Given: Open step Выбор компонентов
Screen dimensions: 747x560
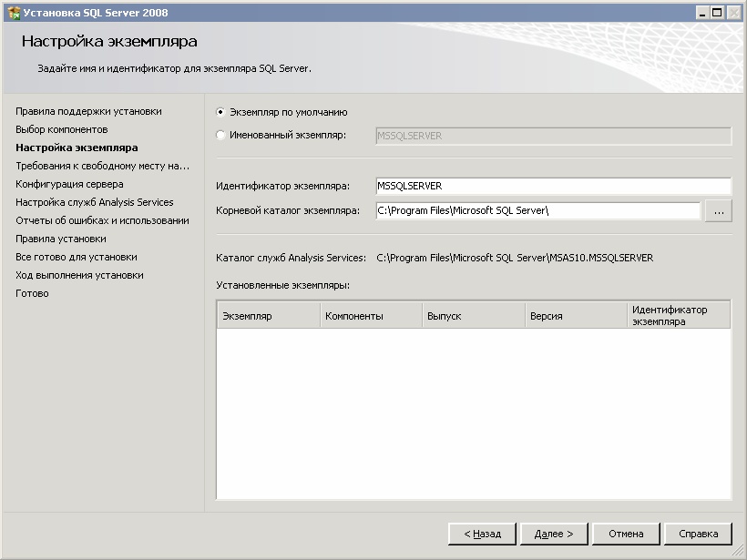Looking at the screenshot, I should 62,129.
